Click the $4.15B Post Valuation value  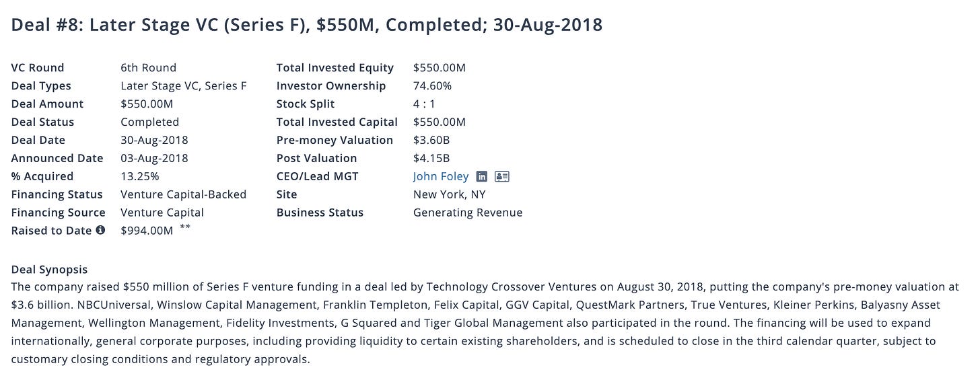(x=431, y=158)
